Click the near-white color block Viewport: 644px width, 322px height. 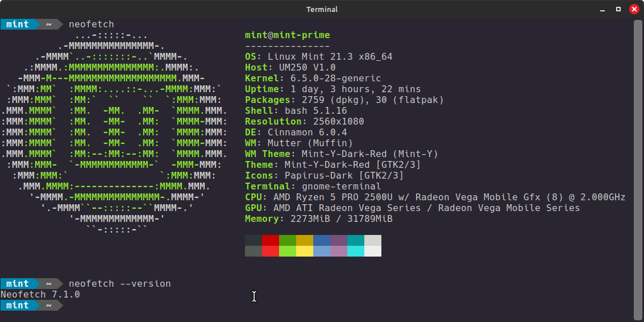(x=372, y=251)
